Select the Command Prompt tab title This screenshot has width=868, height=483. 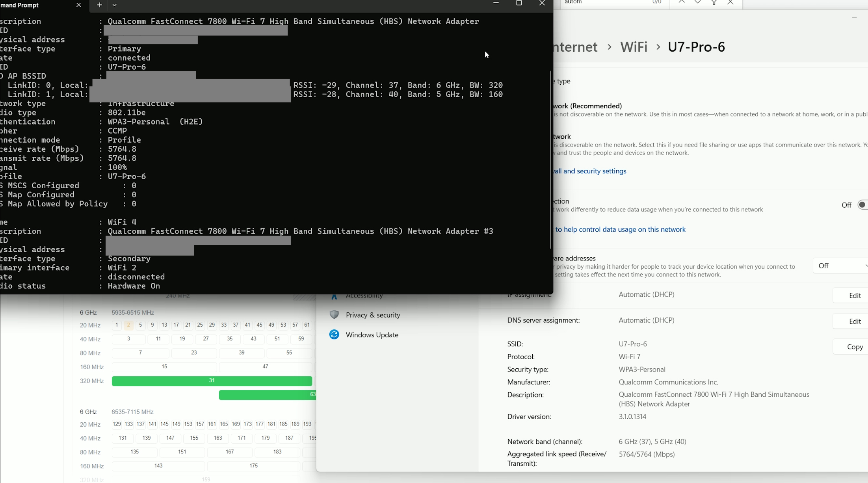(20, 5)
